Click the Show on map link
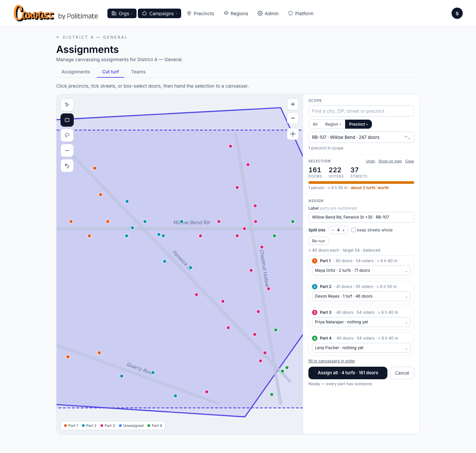The height and width of the screenshot is (453, 476). [390, 161]
